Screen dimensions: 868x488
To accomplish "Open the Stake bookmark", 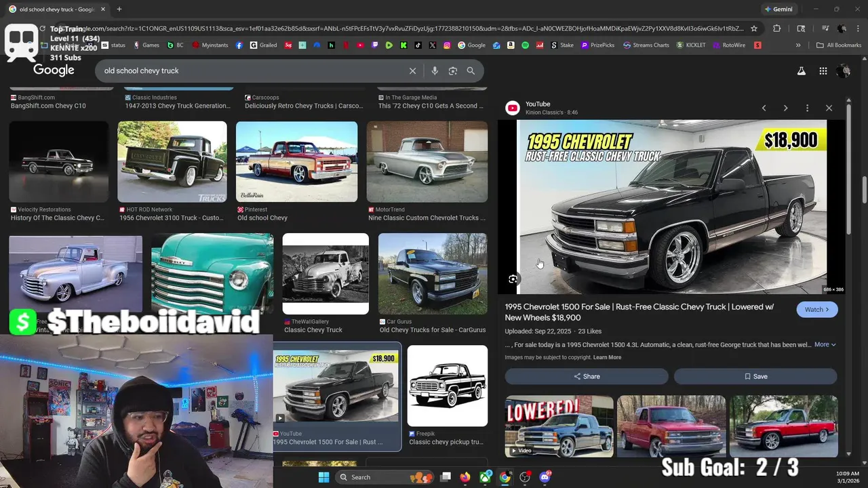I will 562,45.
